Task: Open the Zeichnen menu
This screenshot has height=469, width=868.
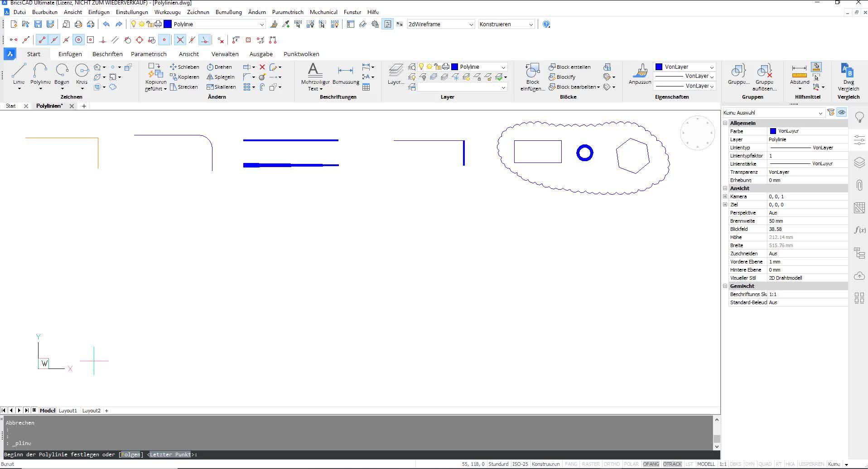Action: tap(198, 12)
